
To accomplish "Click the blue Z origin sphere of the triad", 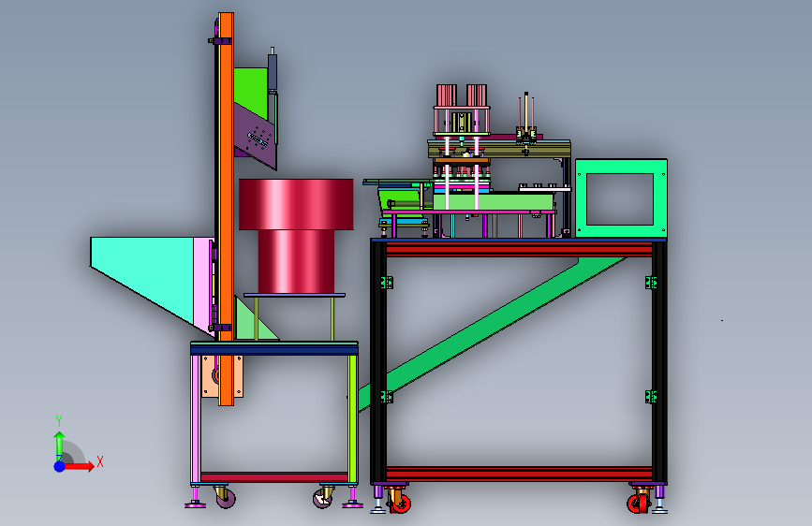I will click(59, 466).
